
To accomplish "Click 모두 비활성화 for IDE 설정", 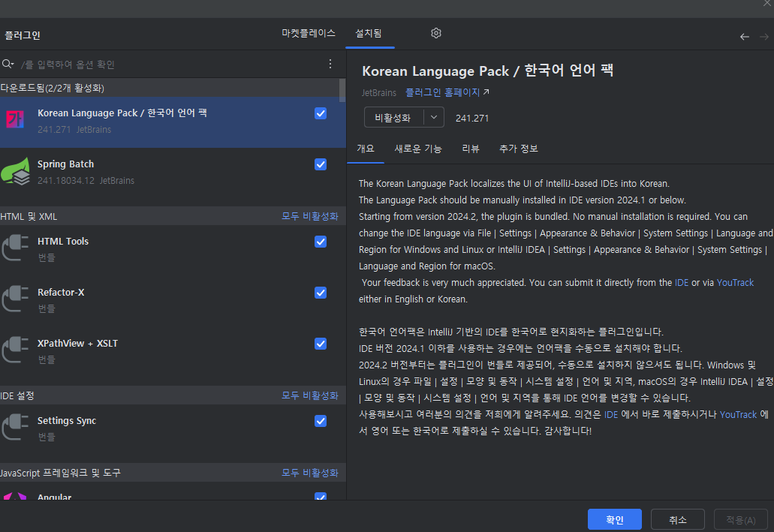I will point(310,395).
